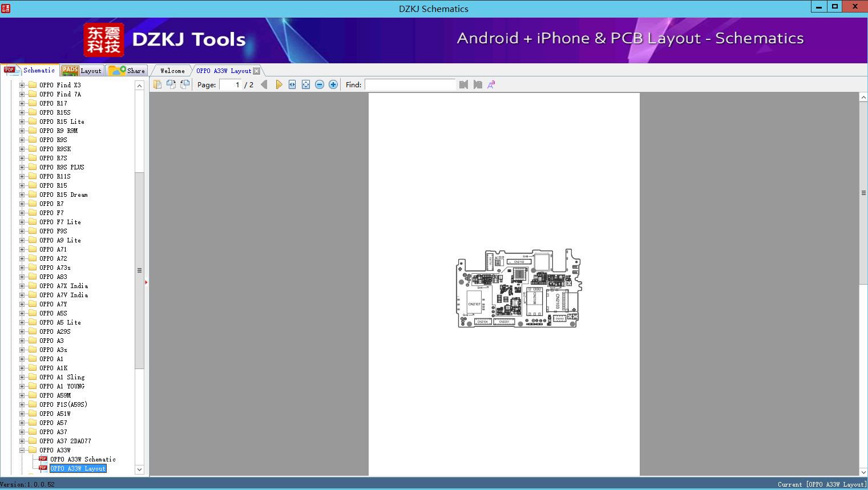Select the OPPO R15 Dream folder
This screenshot has height=490, width=868.
point(63,195)
